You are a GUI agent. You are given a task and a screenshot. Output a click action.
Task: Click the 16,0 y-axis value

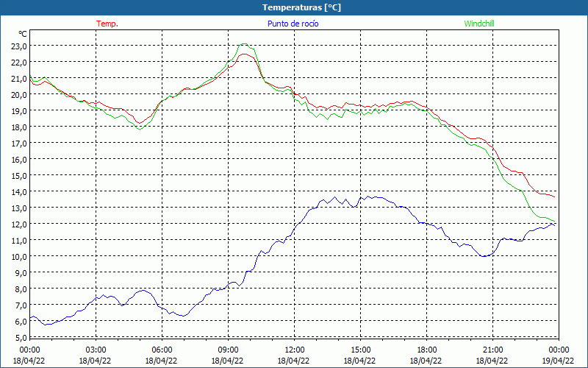coord(20,160)
